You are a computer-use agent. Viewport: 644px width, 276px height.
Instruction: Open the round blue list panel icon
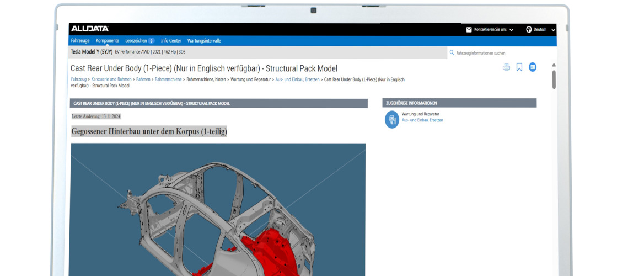click(533, 67)
